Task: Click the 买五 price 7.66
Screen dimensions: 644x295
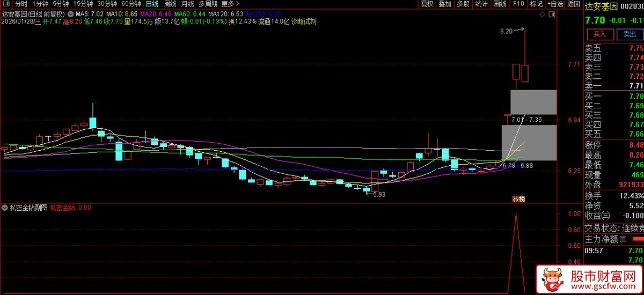Action: (x=636, y=134)
